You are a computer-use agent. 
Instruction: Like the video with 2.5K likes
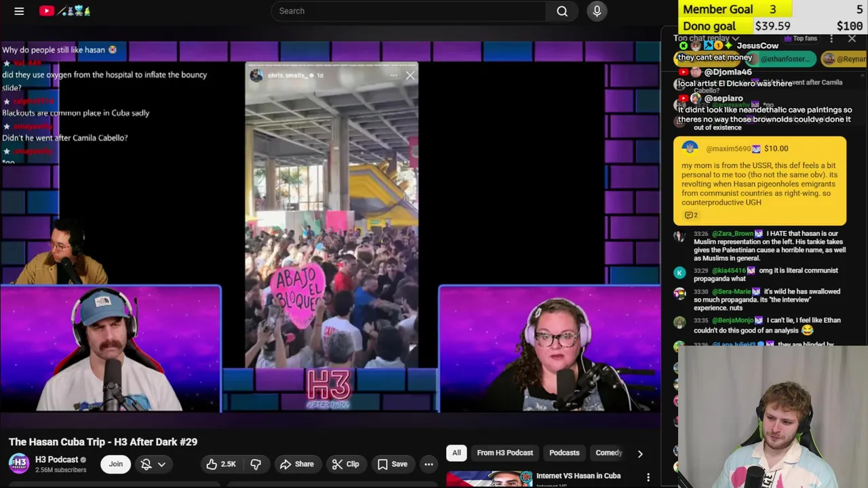pyautogui.click(x=221, y=464)
